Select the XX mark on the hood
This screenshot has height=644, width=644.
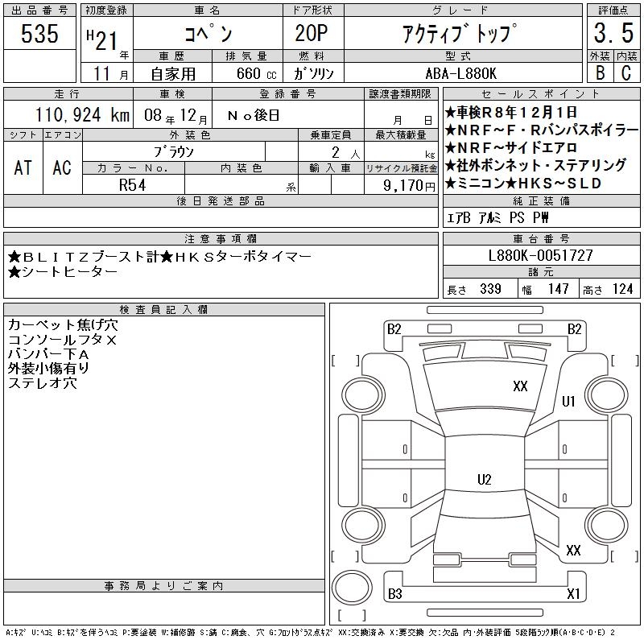tap(520, 386)
